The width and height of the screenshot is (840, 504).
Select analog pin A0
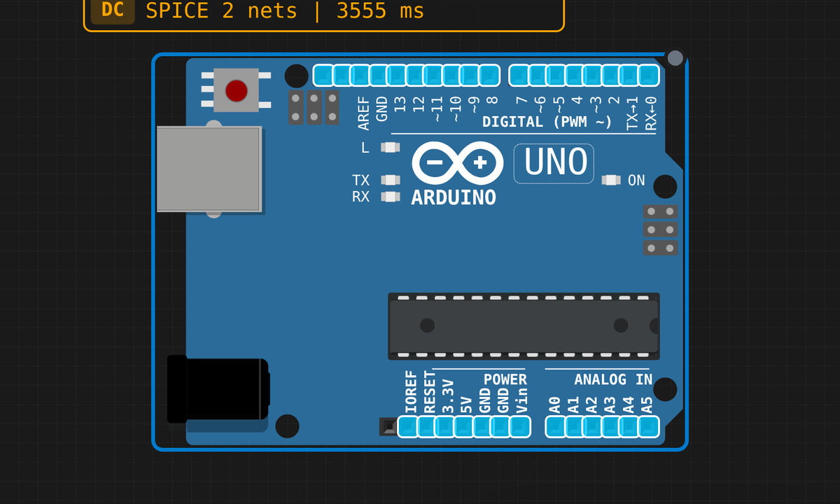[555, 426]
